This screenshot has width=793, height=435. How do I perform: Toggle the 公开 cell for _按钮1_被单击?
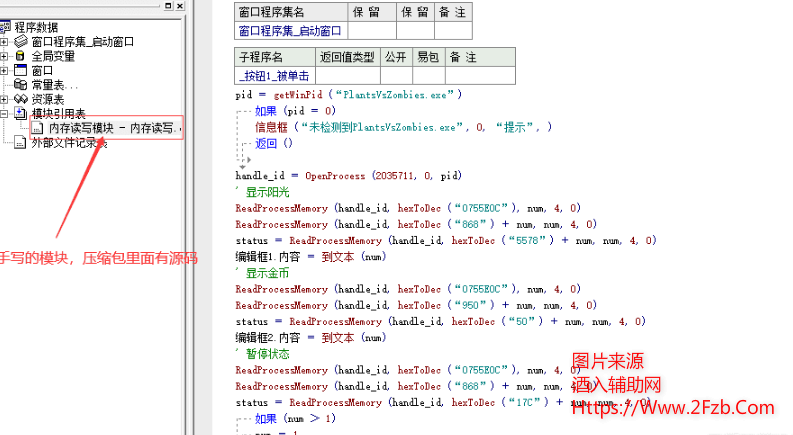396,75
